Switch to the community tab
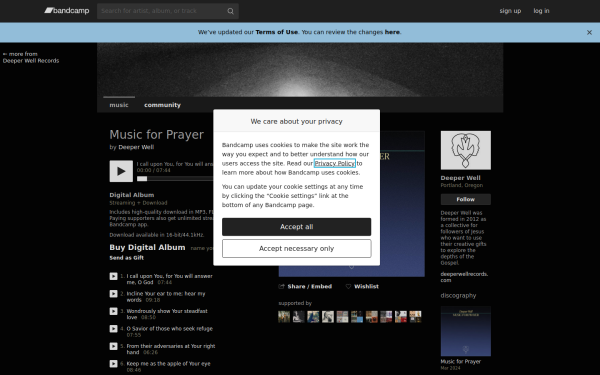The width and height of the screenshot is (600, 375). [x=162, y=105]
